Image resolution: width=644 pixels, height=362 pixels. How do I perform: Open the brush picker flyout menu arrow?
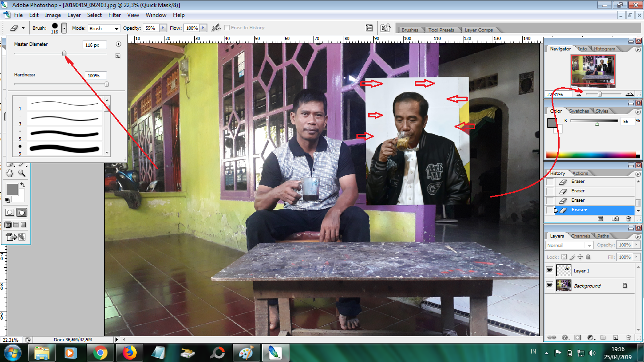[x=118, y=44]
